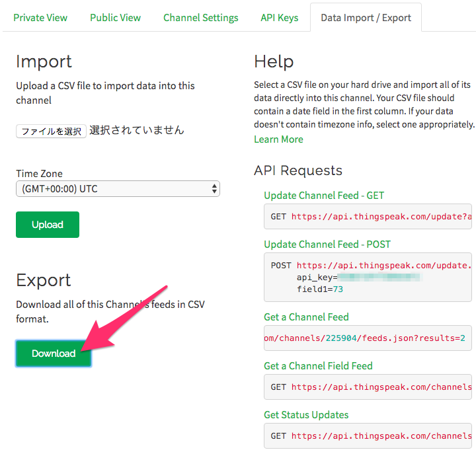Image resolution: width=476 pixels, height=450 pixels.
Task: Open the Private View tab
Action: [40, 18]
